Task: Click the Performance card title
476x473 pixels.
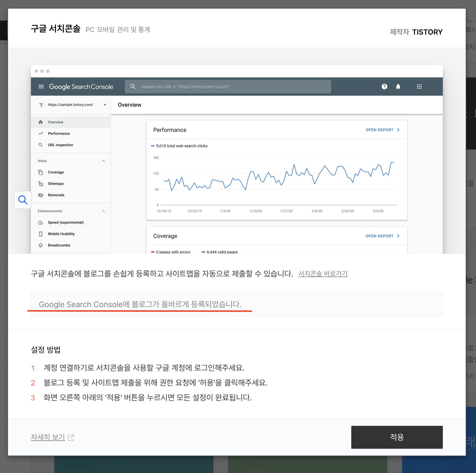Action: point(170,130)
